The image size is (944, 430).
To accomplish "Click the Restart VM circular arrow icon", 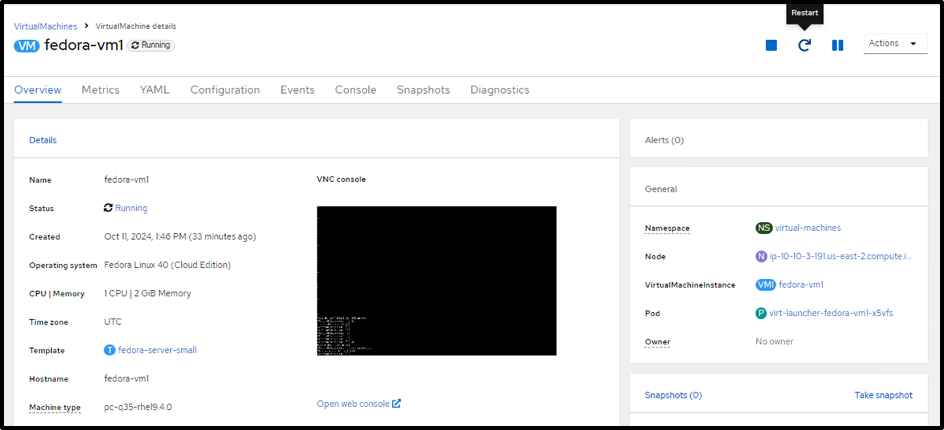I will coord(804,45).
